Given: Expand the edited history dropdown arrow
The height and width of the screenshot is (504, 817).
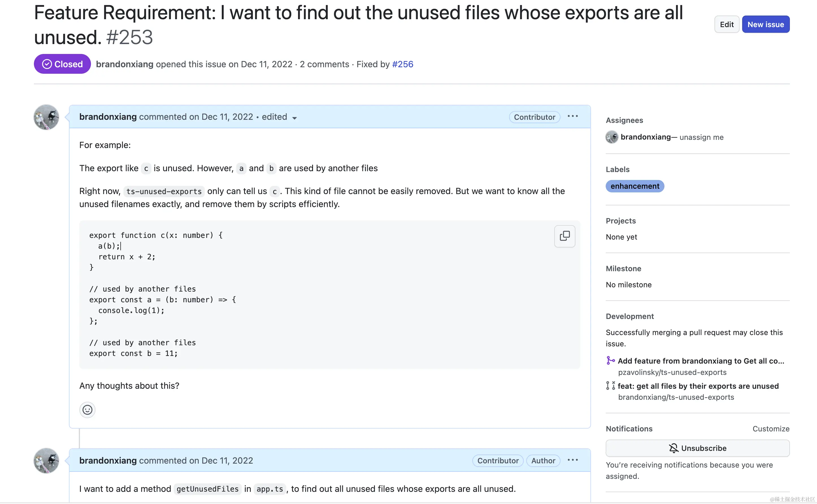Looking at the screenshot, I should click(294, 118).
